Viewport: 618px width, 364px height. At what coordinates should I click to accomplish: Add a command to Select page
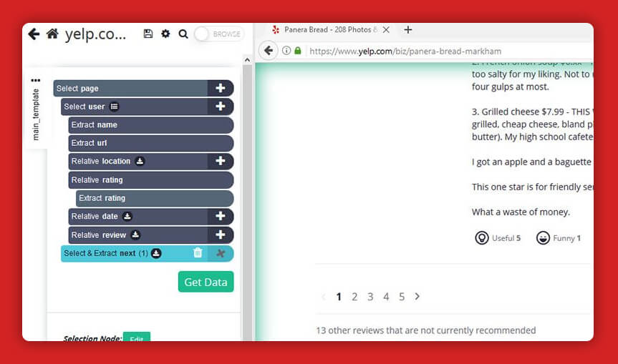click(221, 88)
